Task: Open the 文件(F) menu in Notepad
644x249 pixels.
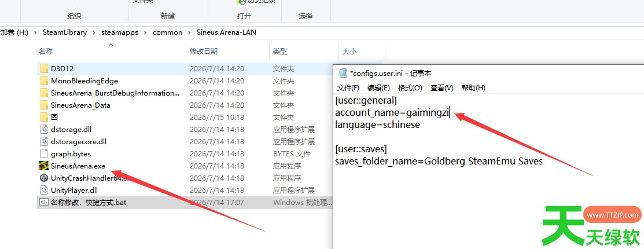Action: pos(348,87)
